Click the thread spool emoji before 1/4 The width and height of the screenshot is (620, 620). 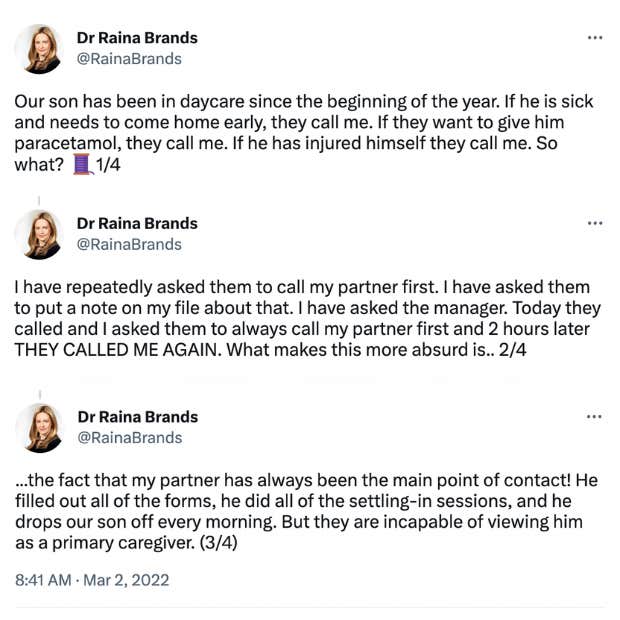[x=83, y=165]
